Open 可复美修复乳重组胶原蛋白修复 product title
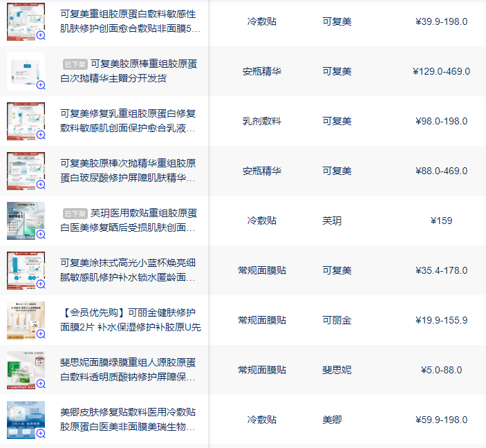The width and height of the screenshot is (486, 448). click(128, 120)
